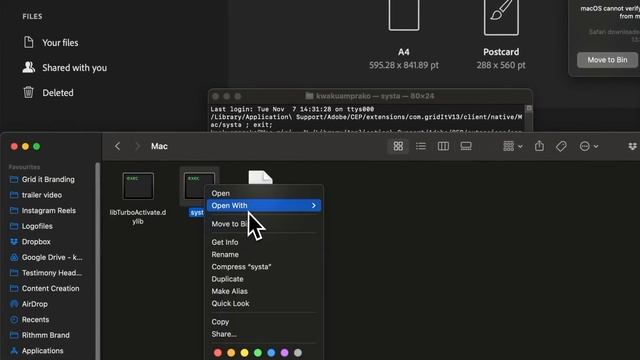This screenshot has width=640, height=360.
Task: Click the Your files document icon
Action: 28,42
